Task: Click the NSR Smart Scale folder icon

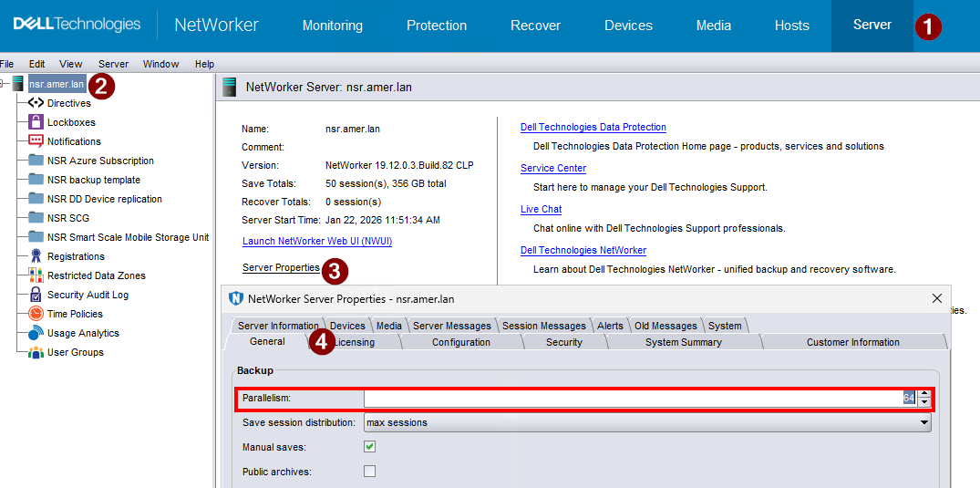Action: pos(36,237)
